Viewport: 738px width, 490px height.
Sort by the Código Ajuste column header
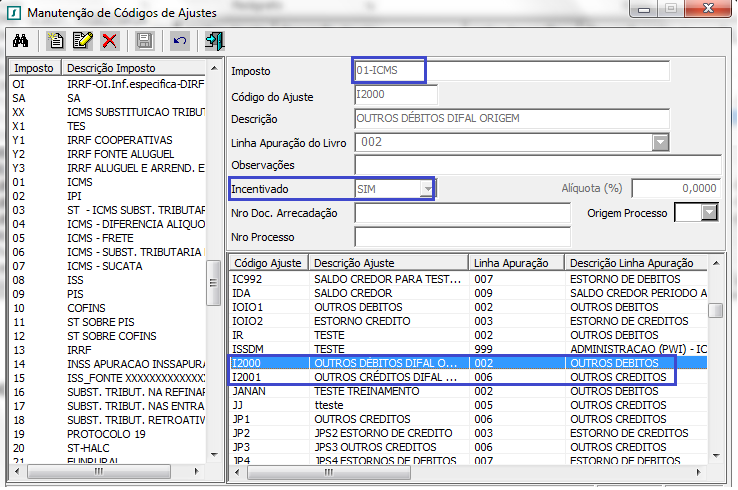tap(268, 262)
